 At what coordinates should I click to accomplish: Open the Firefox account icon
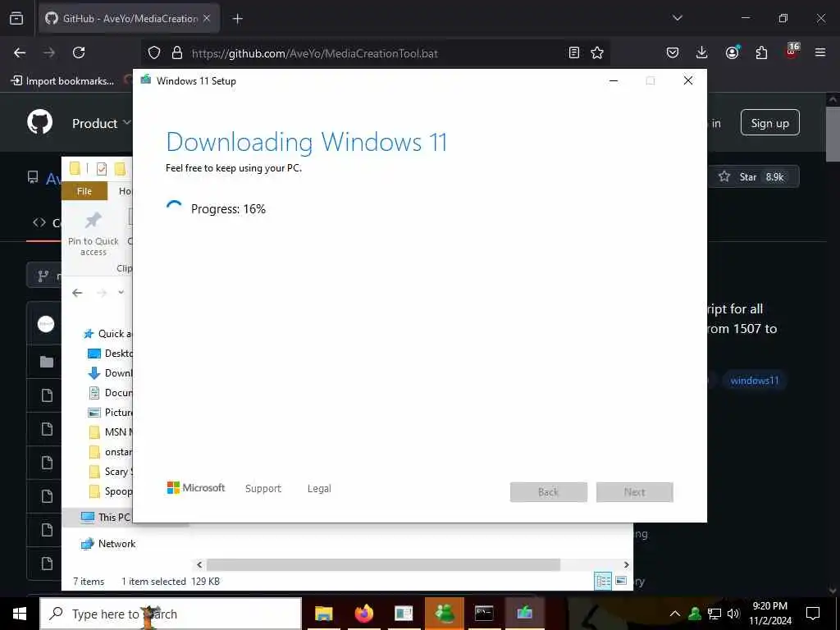tap(733, 52)
